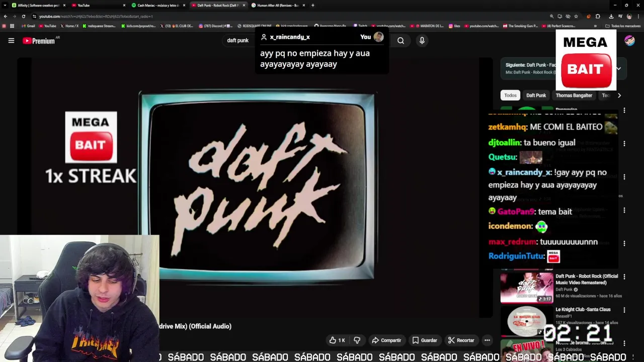
Task: Open zoom magnifier icon in address bar
Action: click(x=552, y=16)
